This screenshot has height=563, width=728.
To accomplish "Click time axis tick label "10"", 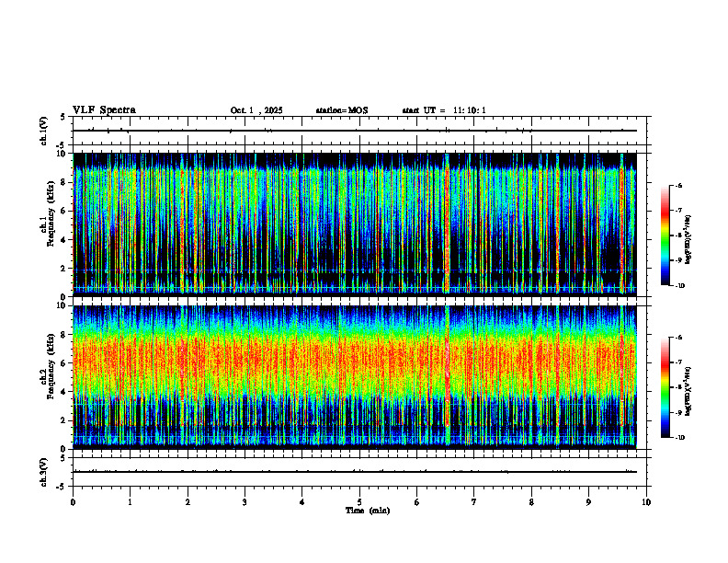I will [x=646, y=502].
